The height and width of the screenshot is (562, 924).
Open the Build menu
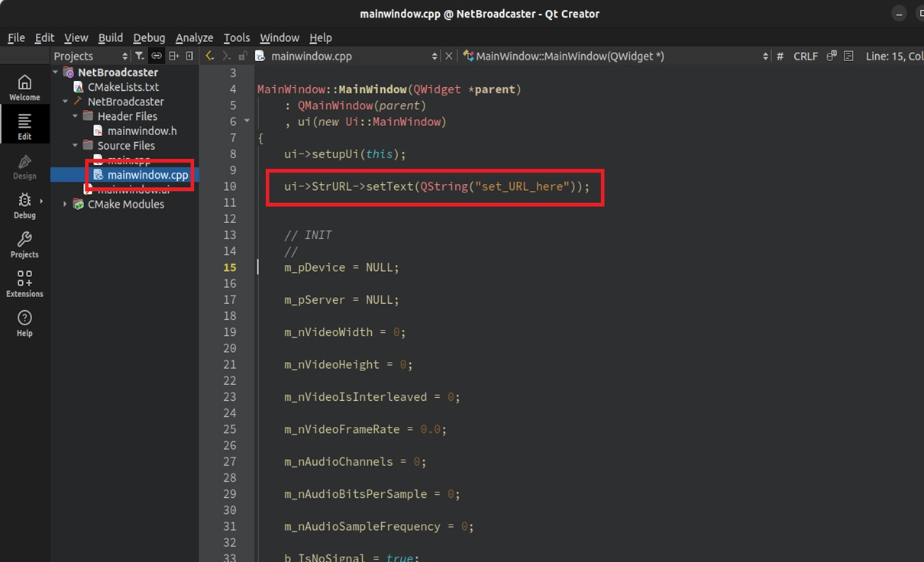[110, 37]
